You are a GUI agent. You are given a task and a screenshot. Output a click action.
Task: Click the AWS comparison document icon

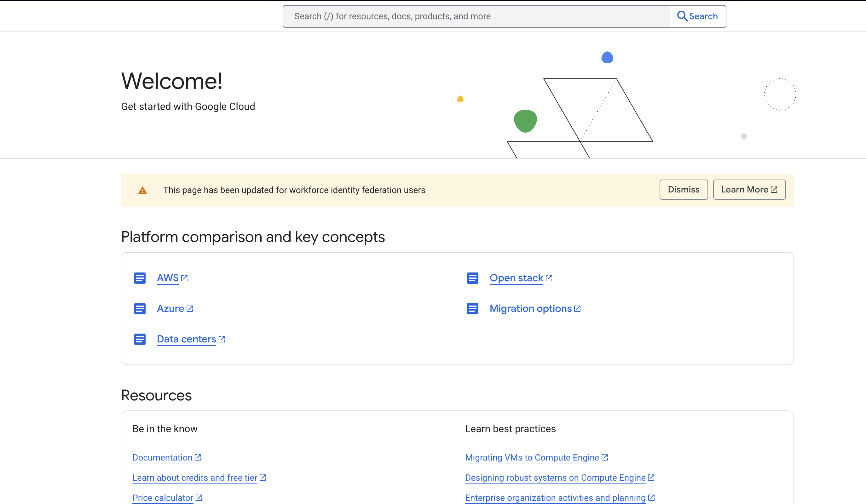coord(140,278)
